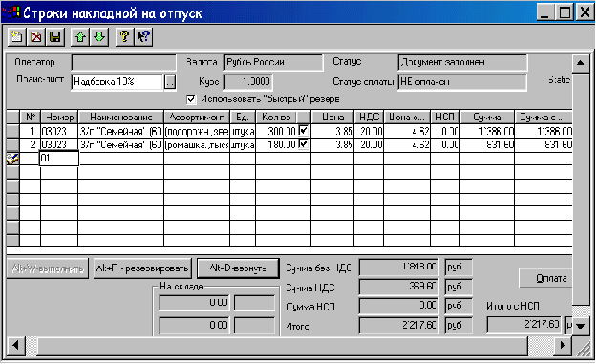The width and height of the screenshot is (596, 364).
Task: Click Alt+D вернуть button
Action: (238, 268)
